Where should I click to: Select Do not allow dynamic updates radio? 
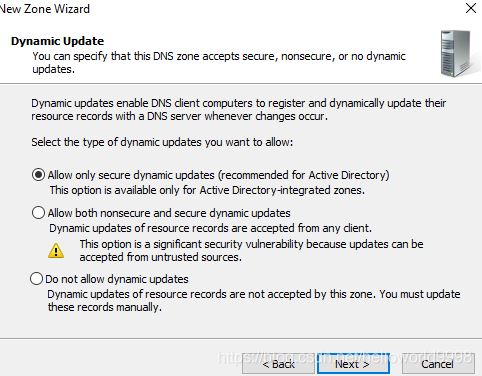[36, 279]
